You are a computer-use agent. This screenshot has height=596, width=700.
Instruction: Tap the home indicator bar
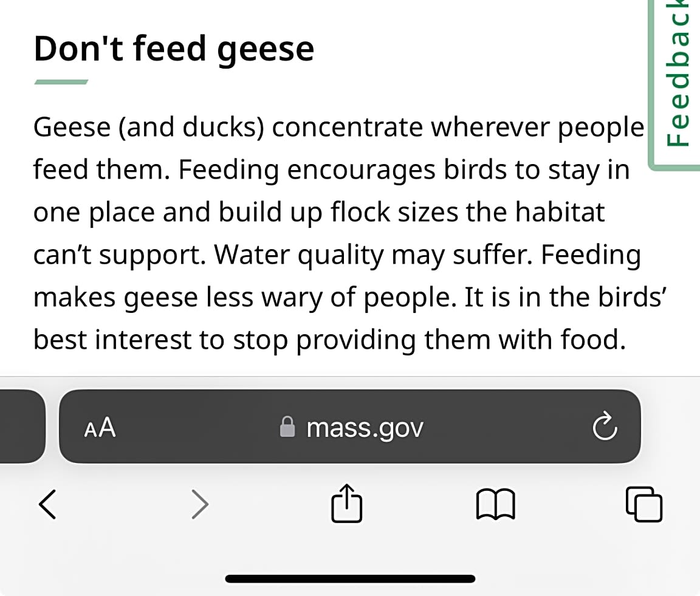(x=350, y=578)
